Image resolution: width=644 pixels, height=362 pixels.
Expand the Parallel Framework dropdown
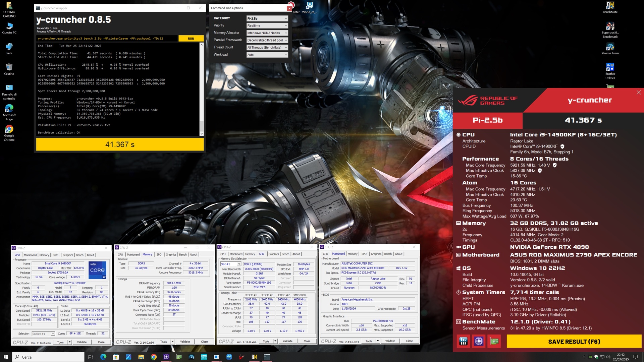point(267,40)
